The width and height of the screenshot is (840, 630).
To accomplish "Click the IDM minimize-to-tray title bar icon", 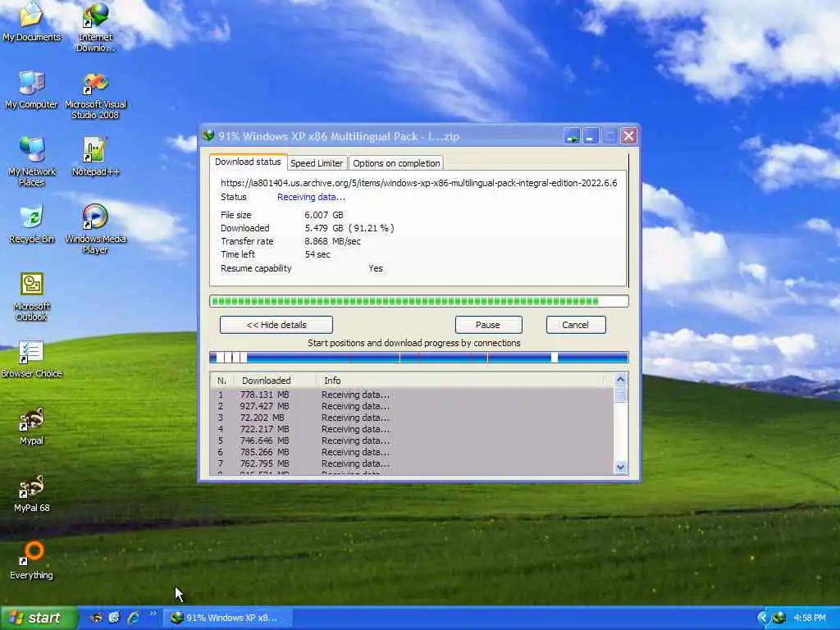I will click(572, 136).
